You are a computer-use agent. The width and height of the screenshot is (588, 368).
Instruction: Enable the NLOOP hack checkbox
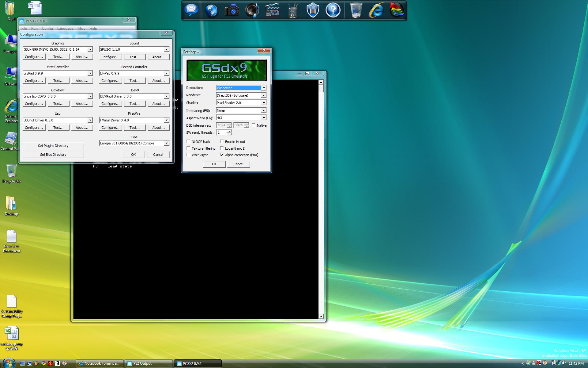[x=188, y=141]
